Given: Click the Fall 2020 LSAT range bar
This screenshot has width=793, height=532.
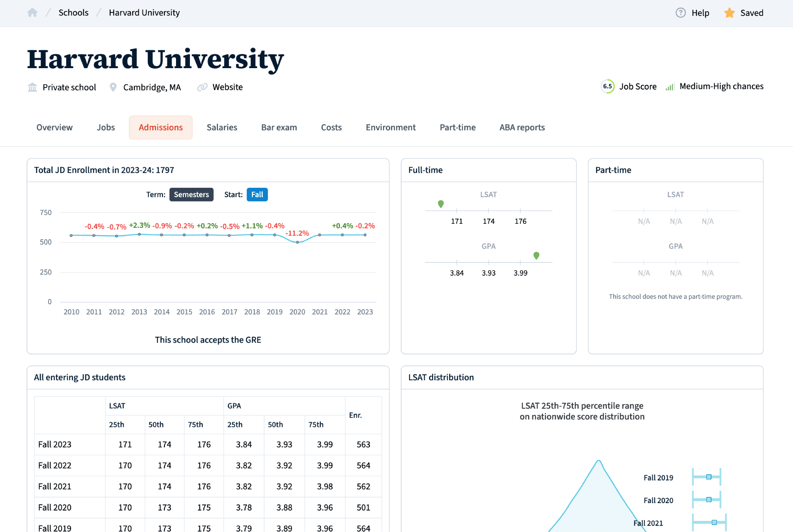Looking at the screenshot, I should (707, 500).
